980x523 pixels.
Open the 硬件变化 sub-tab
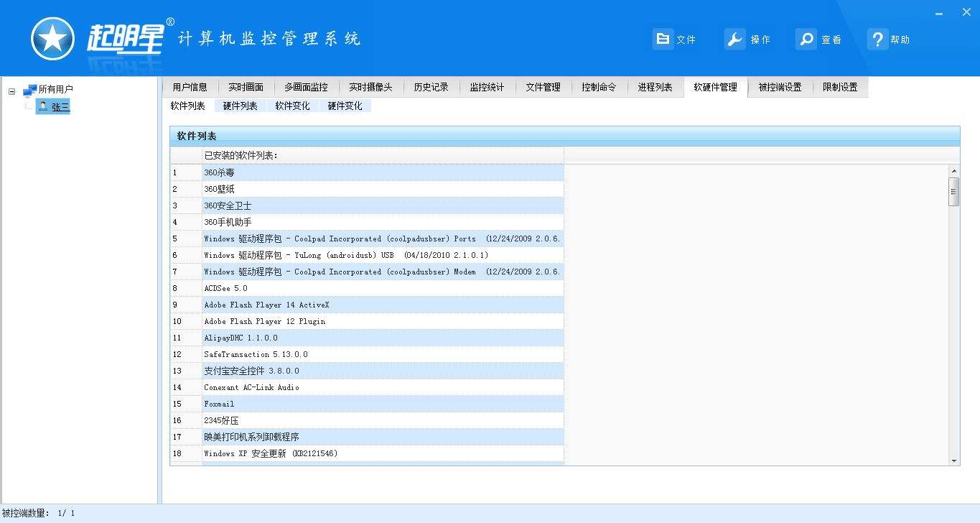coord(345,106)
